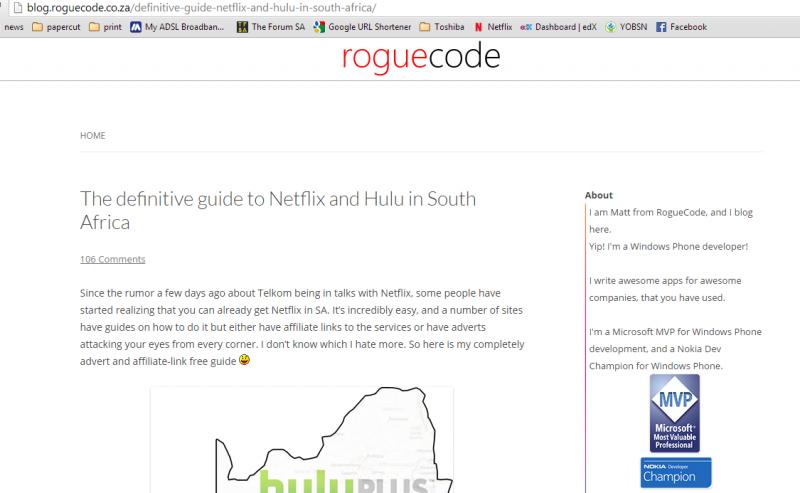Click the text "Yip! I'm a Windows Phone developer!"
The width and height of the screenshot is (800, 493).
point(668,246)
